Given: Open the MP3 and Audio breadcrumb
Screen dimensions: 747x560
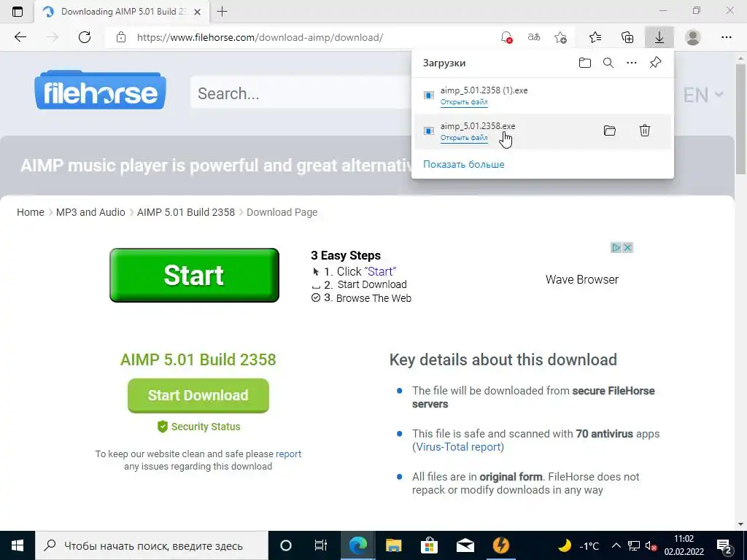Looking at the screenshot, I should 90,212.
